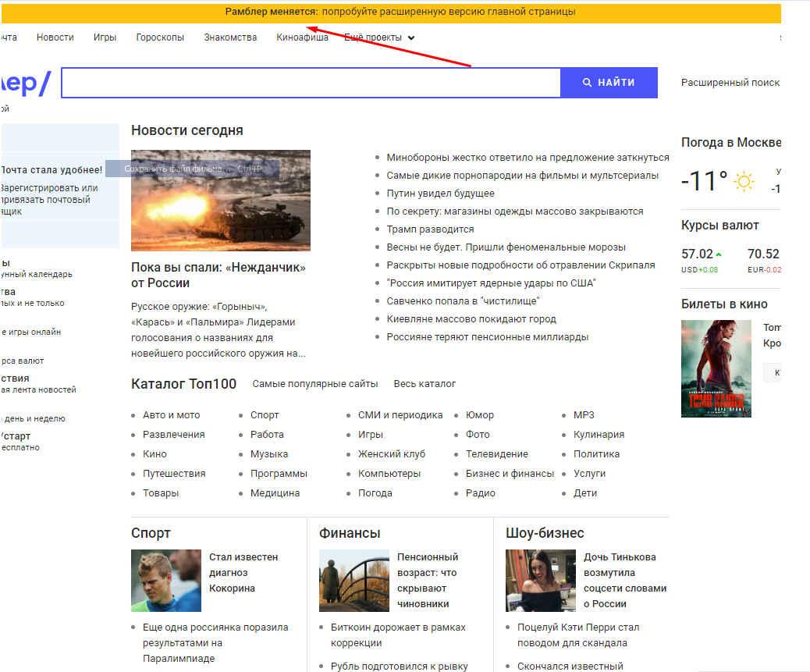Open bridge photo in Финансы

(353, 581)
